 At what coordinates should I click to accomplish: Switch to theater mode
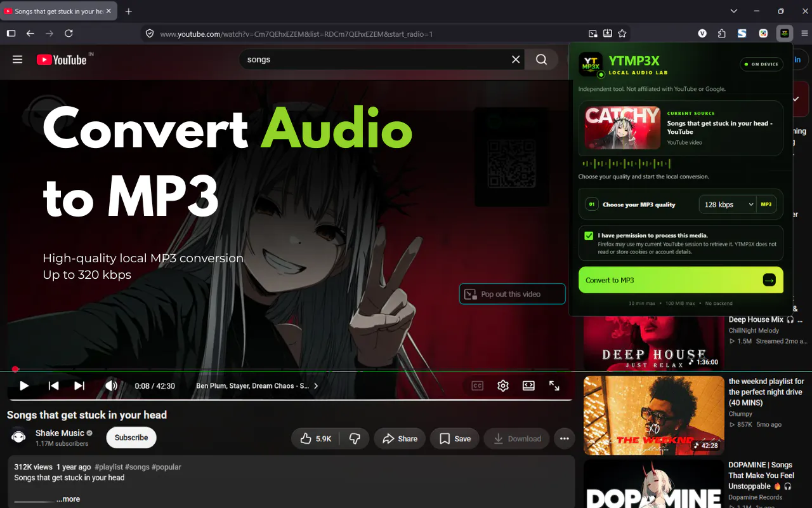coord(528,385)
